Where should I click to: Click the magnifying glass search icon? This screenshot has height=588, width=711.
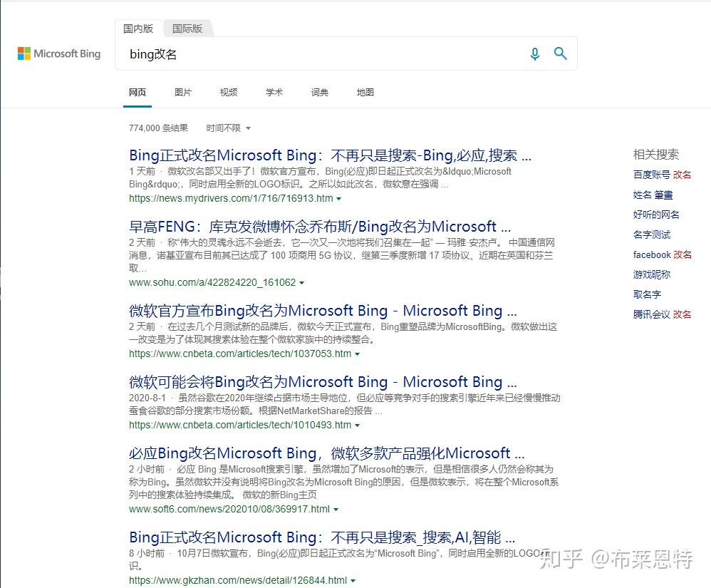point(561,53)
